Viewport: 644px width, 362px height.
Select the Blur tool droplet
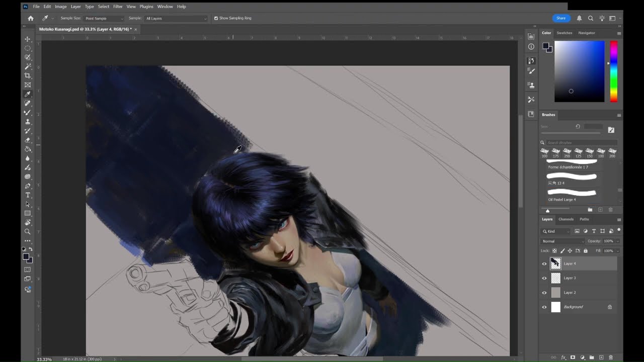pyautogui.click(x=28, y=158)
